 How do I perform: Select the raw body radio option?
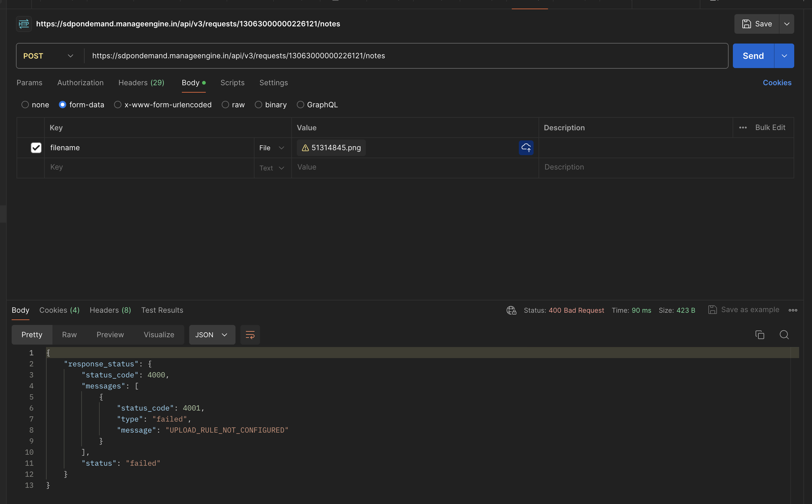pyautogui.click(x=225, y=105)
